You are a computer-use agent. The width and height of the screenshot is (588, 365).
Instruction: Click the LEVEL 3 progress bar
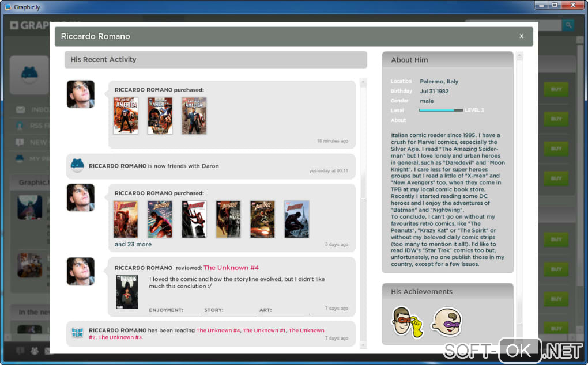[x=440, y=110]
